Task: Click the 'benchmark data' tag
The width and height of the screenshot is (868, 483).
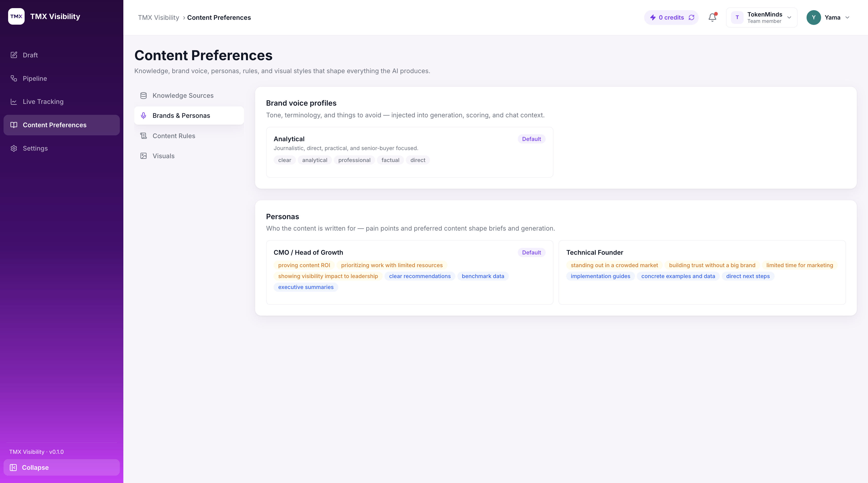Action: click(483, 276)
